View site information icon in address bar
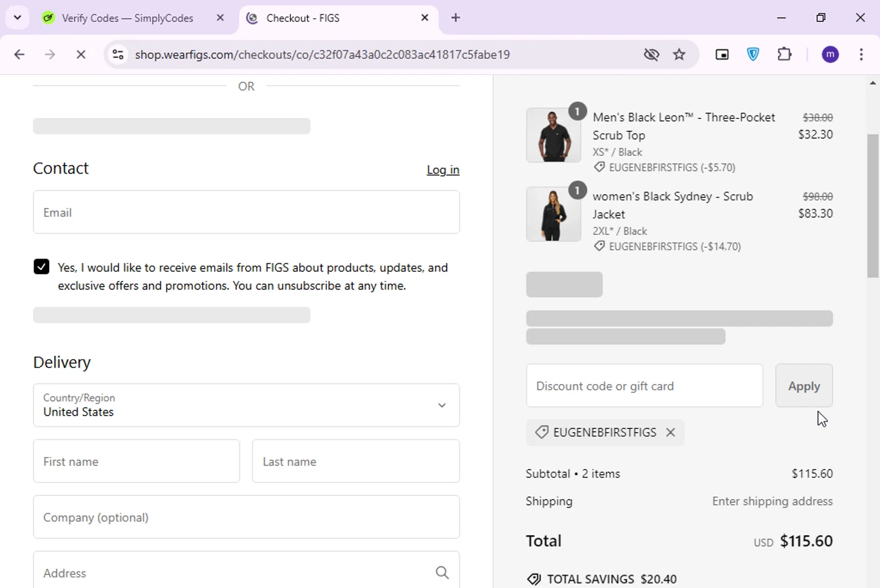 [x=118, y=55]
